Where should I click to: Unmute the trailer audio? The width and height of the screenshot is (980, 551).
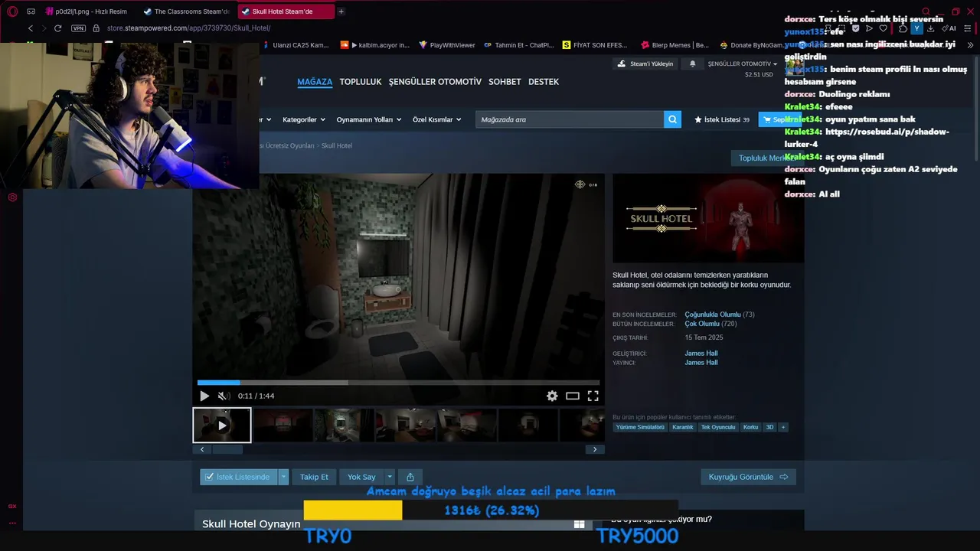(223, 396)
